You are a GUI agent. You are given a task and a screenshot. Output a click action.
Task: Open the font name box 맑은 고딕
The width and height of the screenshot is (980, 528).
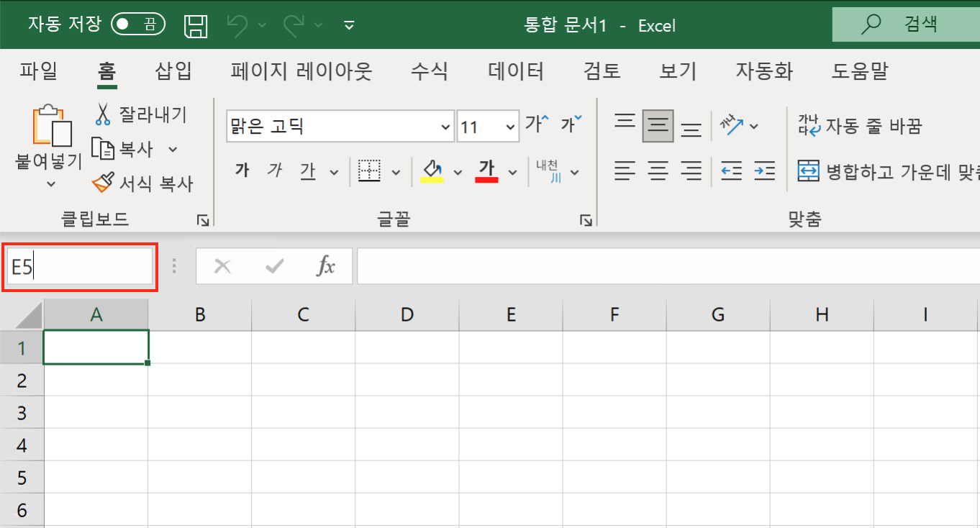click(340, 127)
